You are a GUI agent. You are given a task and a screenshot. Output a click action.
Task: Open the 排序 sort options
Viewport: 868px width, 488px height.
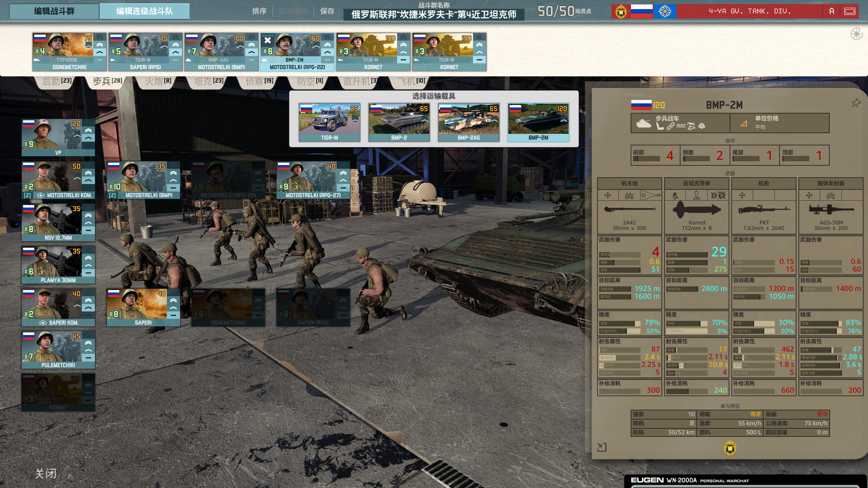coord(259,12)
